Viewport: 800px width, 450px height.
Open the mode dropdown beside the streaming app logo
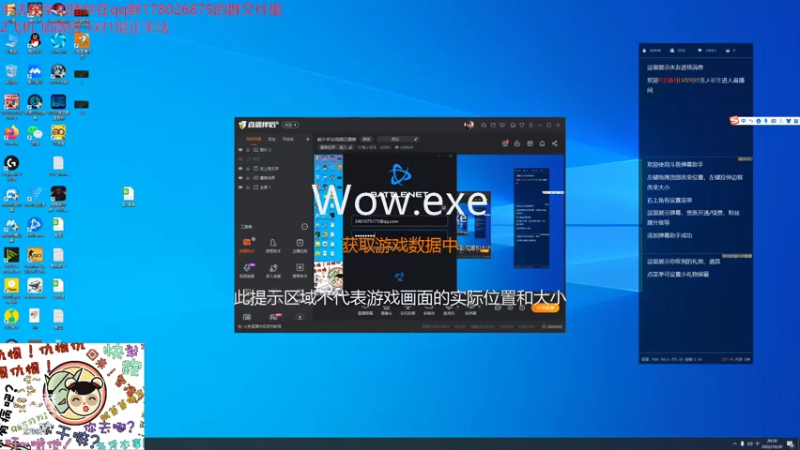coord(290,125)
